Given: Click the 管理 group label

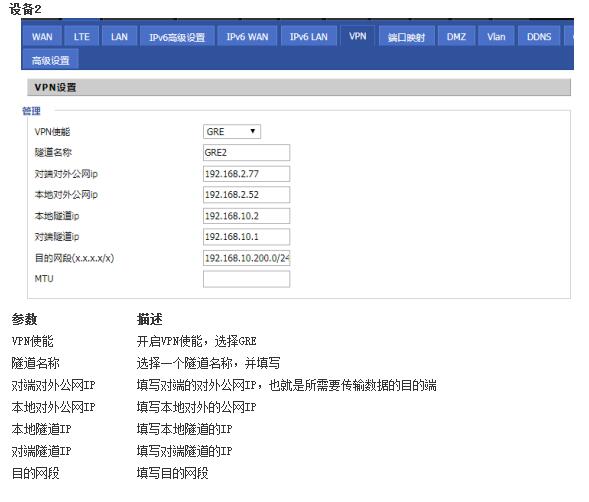Looking at the screenshot, I should click(31, 111).
